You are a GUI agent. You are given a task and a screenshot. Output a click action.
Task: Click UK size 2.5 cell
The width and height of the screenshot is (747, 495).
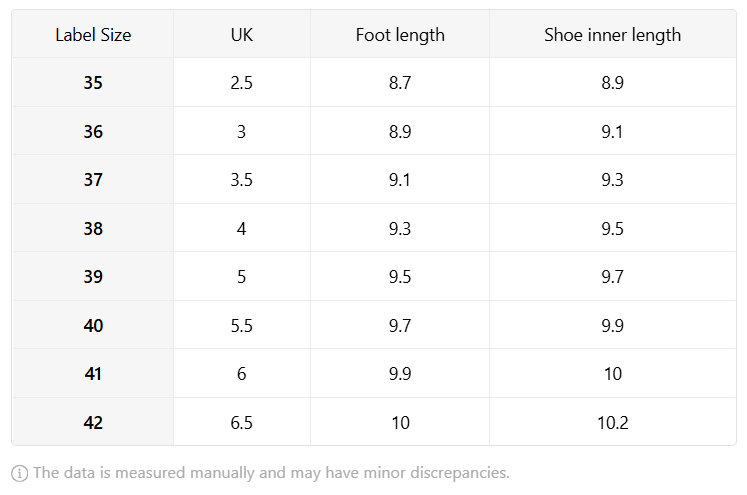242,82
